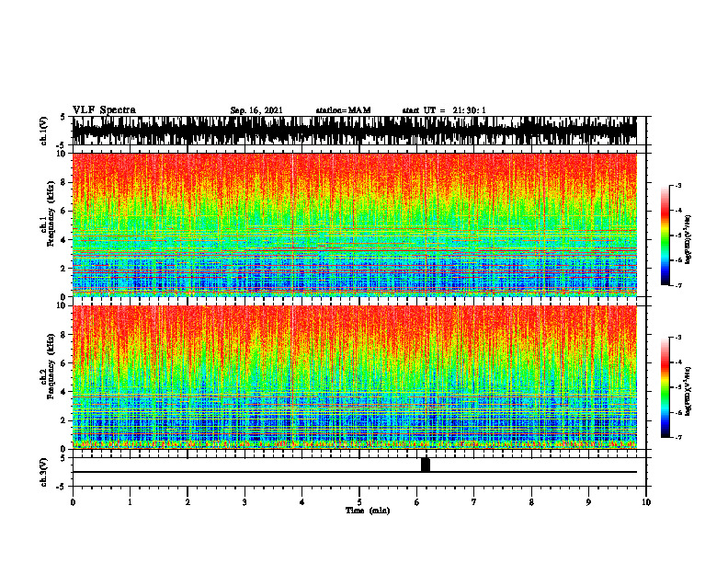Click the 6 kHz tick label on ch.1 spectrogram
The image size is (728, 563).
click(64, 211)
